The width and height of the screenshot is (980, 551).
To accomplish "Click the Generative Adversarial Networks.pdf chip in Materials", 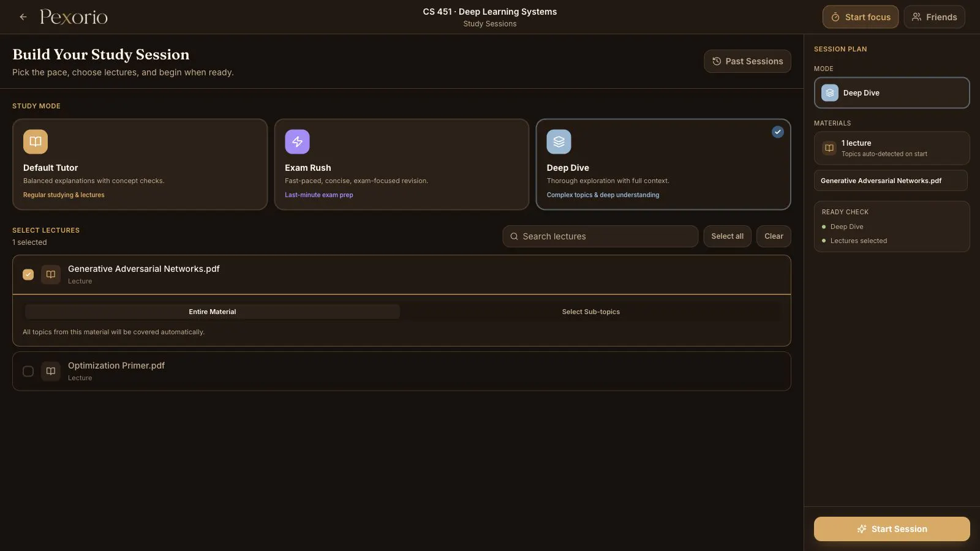I will point(891,181).
